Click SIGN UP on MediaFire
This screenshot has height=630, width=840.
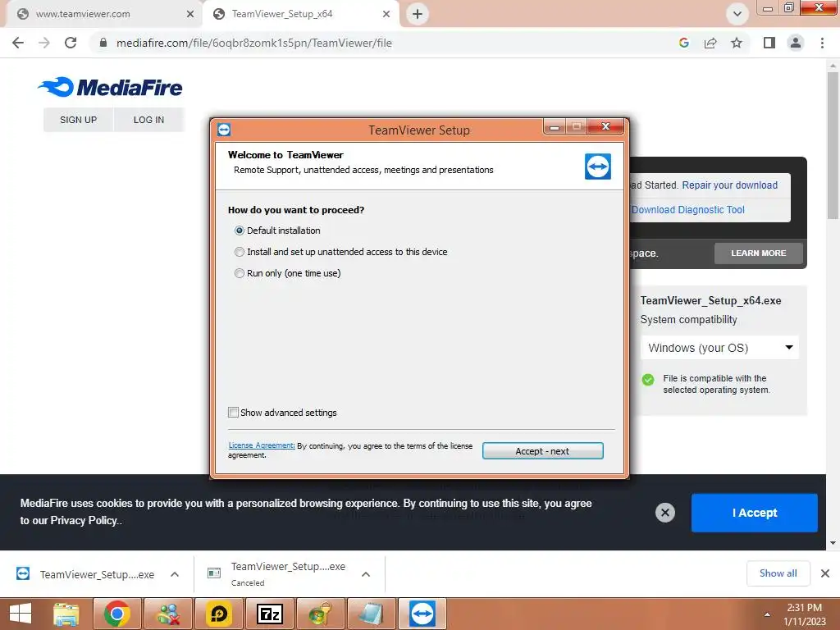click(78, 120)
